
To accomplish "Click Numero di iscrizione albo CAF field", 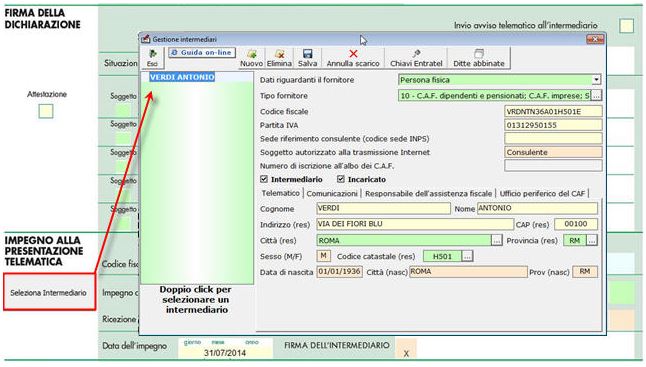I will 553,166.
